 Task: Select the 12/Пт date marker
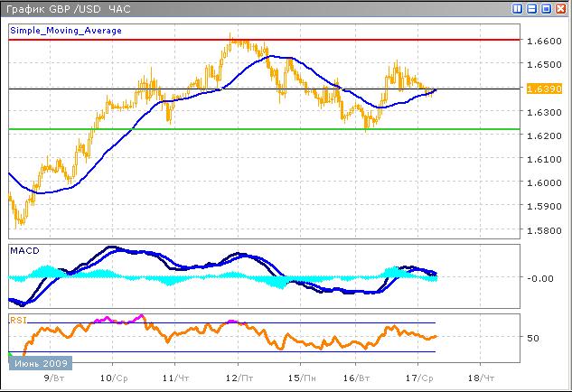(x=238, y=378)
